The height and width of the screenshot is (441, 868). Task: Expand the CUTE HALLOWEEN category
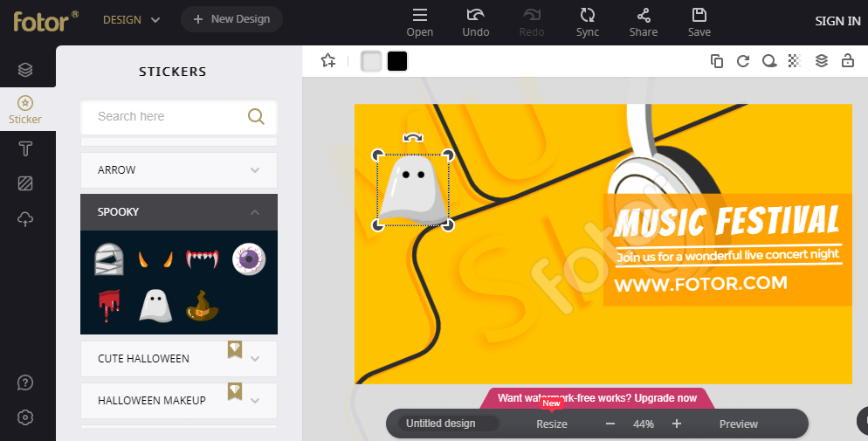coord(179,359)
